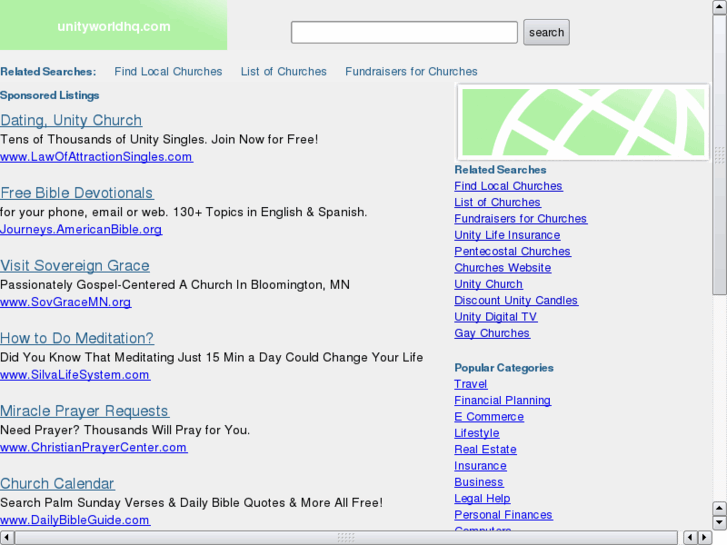The image size is (727, 545).
Task: Select the Financial Planning category
Action: [x=503, y=400]
